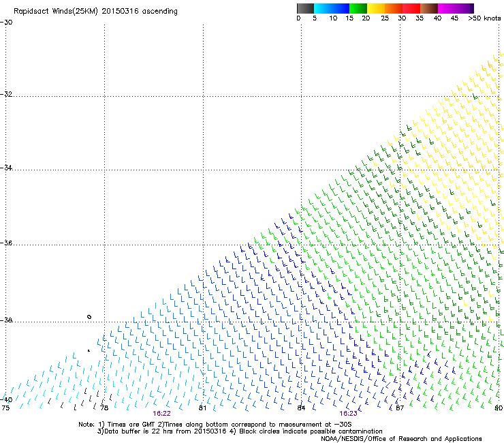This screenshot has width=504, height=443.
Task: Click the '-34' latitude axis label
Action: pos(7,168)
